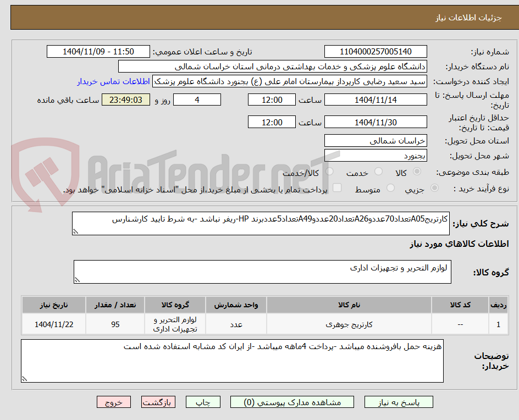Click the شرح کلی نیاز text area
Viewport: 519px width, 420px height.
(x=261, y=223)
